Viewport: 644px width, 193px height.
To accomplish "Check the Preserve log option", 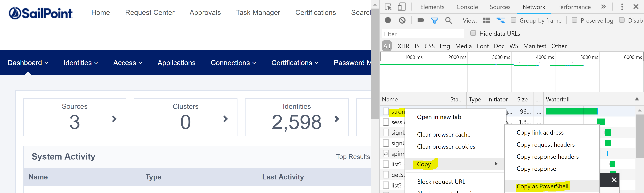I will [x=574, y=20].
